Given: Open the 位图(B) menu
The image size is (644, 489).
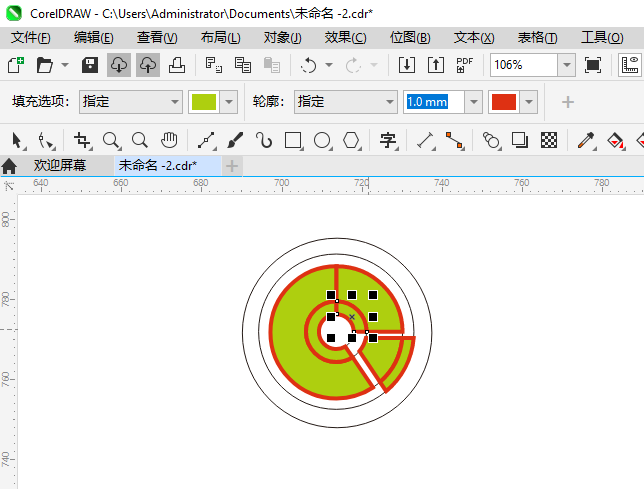Looking at the screenshot, I should pyautogui.click(x=410, y=38).
